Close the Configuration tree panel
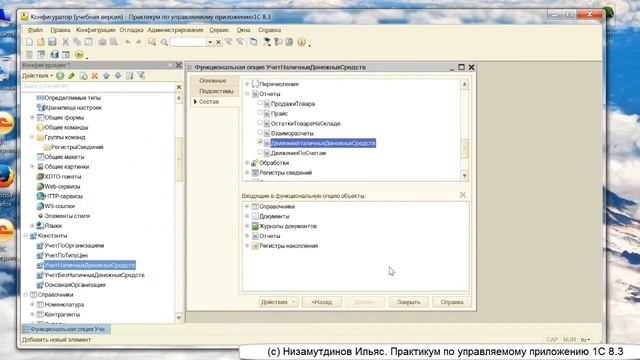The width and height of the screenshot is (640, 360). (x=178, y=65)
